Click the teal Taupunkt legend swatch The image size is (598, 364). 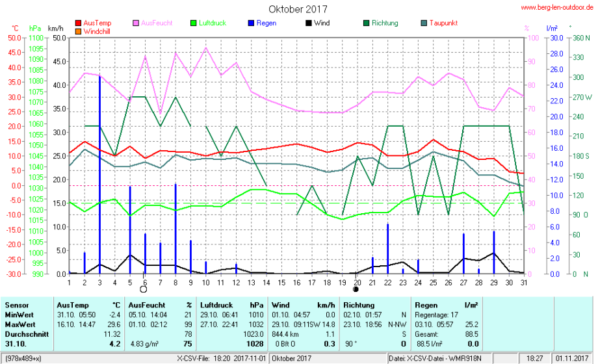[x=424, y=23]
